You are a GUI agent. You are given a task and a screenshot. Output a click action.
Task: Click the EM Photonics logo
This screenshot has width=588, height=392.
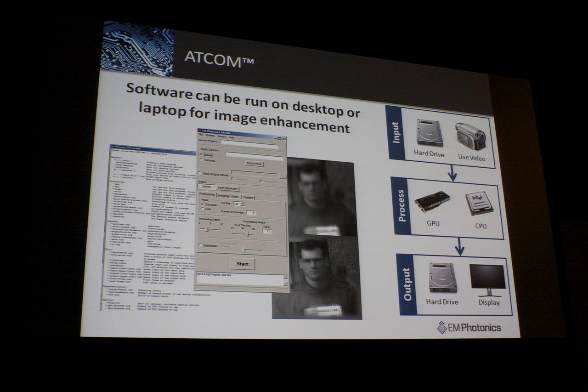[x=469, y=327]
